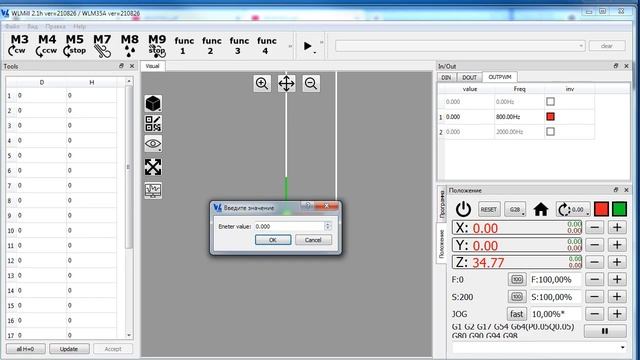Toggle the red inv checkbox for 800.00Hz
This screenshot has height=360, width=640.
coord(550,117)
